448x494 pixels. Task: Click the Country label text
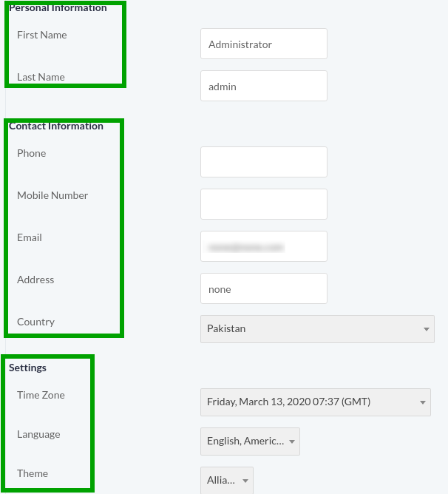35,322
